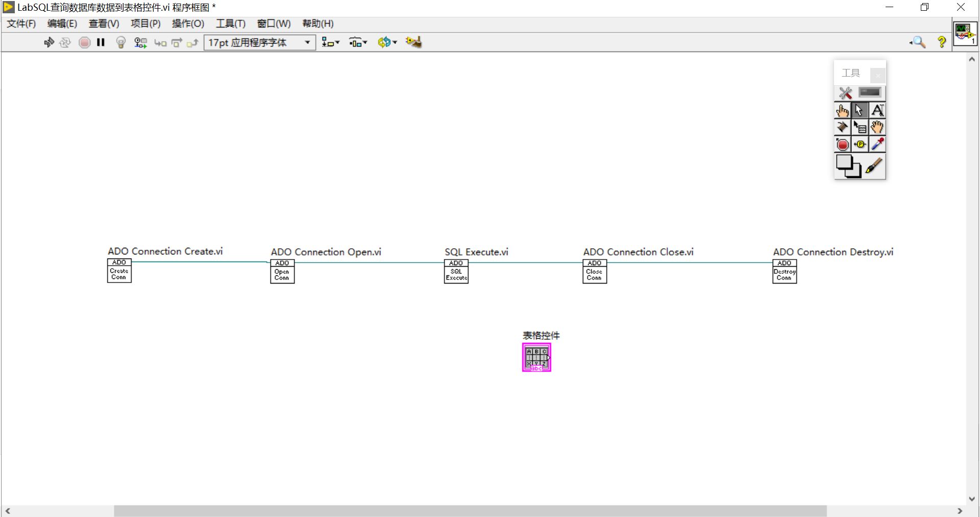
Task: Open the 工具(T) menu
Action: point(231,24)
